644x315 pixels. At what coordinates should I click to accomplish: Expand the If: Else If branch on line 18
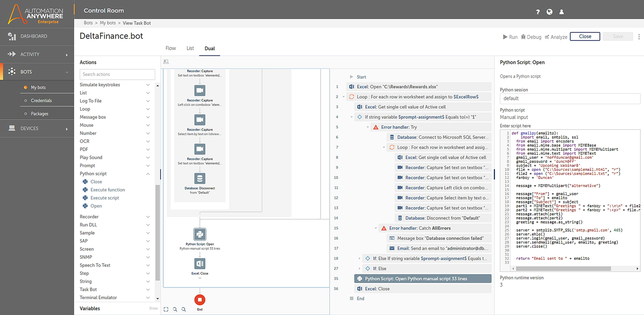(359, 258)
